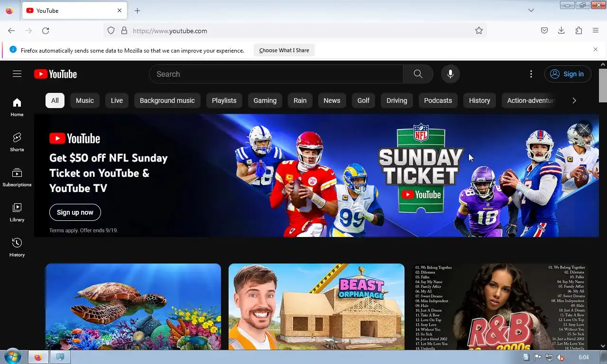The image size is (607, 364).
Task: View tracking protection shield icon
Action: pyautogui.click(x=111, y=31)
